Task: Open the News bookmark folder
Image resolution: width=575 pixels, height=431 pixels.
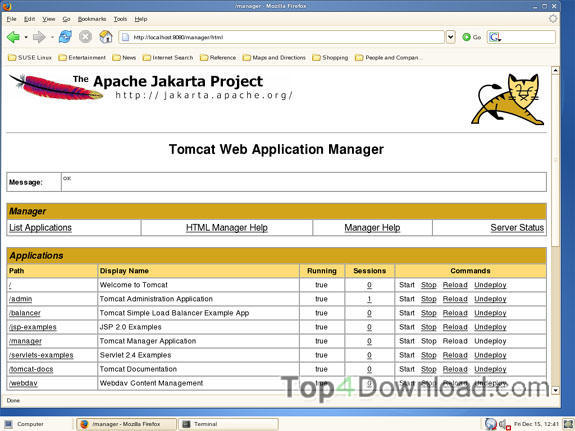Action: click(x=124, y=58)
